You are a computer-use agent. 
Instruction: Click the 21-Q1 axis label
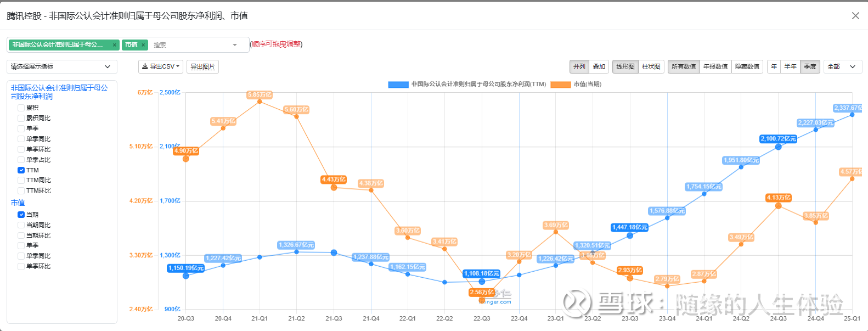click(x=260, y=318)
